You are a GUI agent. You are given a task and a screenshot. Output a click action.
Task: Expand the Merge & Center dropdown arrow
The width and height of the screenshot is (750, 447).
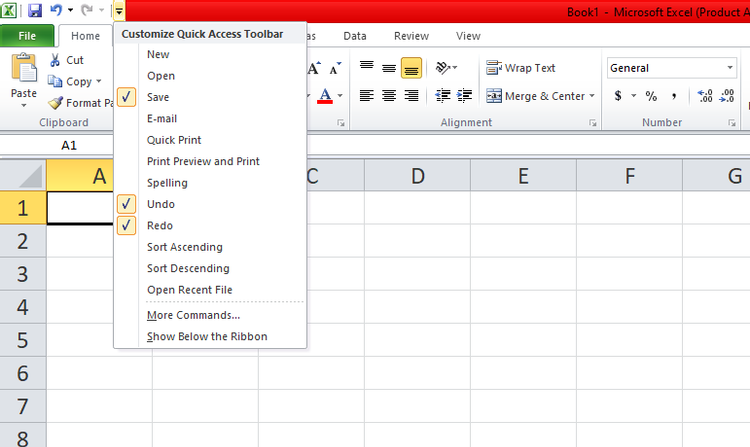pos(592,96)
